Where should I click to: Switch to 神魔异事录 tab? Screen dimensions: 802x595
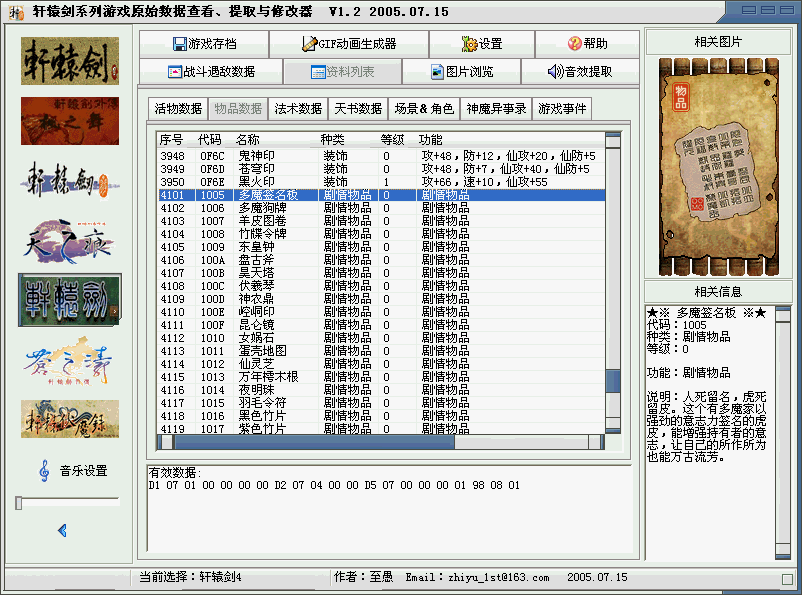point(496,108)
